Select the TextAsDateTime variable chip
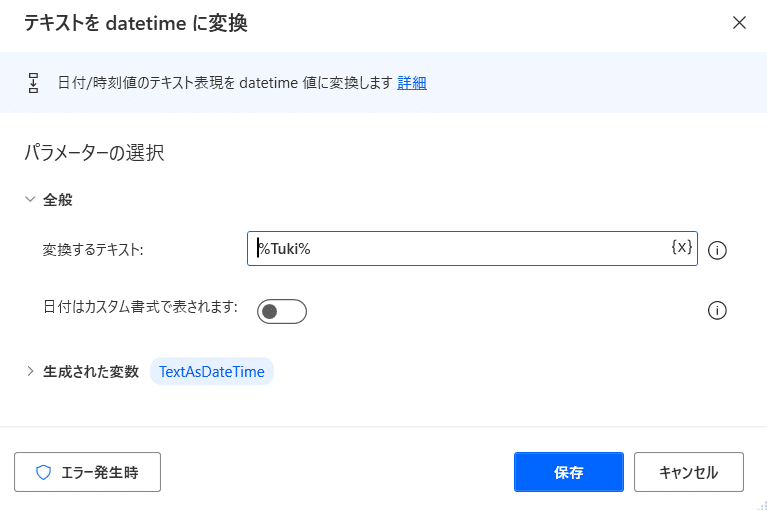This screenshot has width=767, height=510. [212, 372]
